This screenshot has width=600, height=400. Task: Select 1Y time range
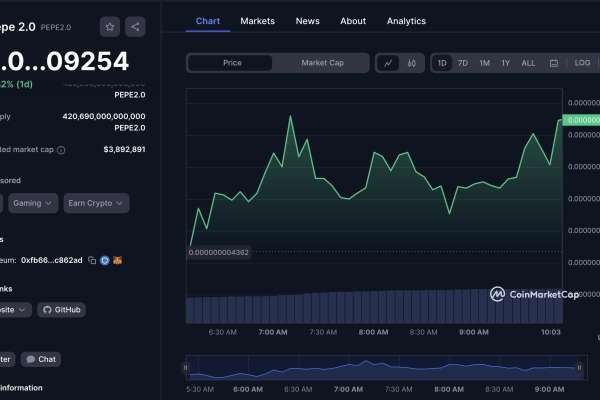coord(505,63)
